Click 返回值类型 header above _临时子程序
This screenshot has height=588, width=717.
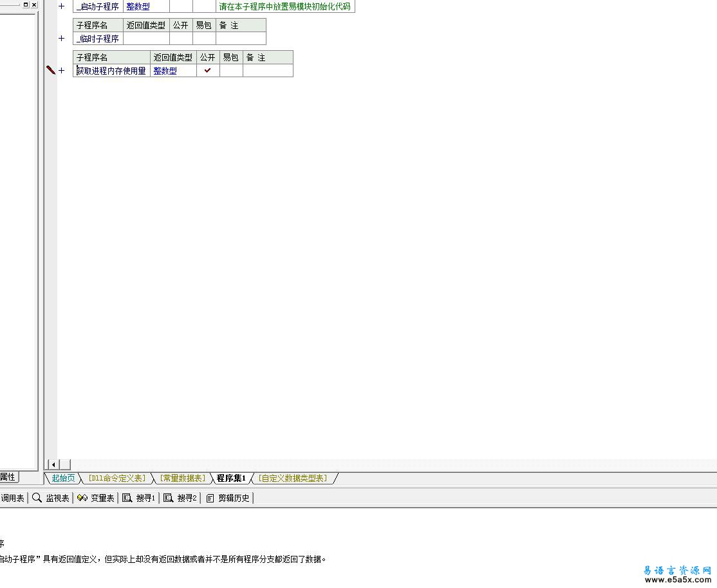[146, 25]
